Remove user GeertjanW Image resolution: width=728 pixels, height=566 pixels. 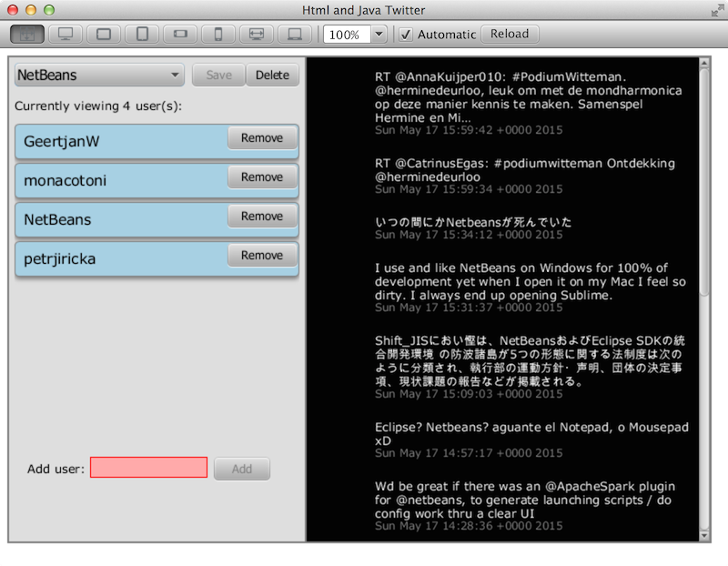(262, 138)
